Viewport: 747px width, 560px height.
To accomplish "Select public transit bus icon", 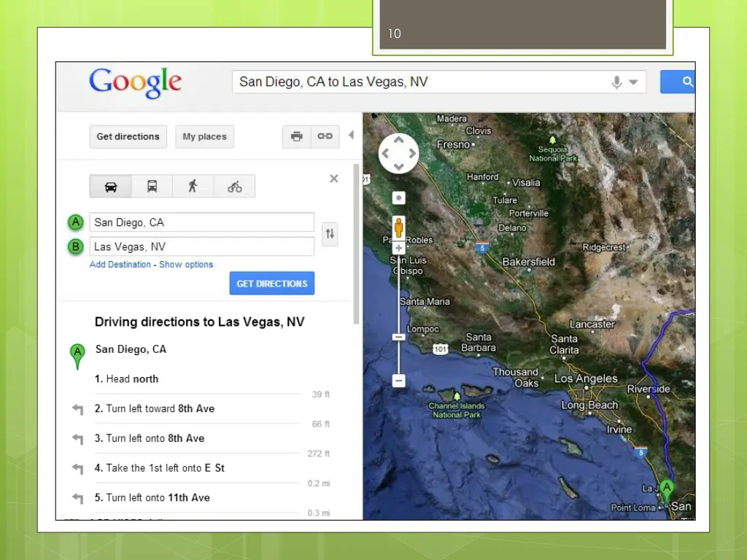I will pyautogui.click(x=152, y=186).
